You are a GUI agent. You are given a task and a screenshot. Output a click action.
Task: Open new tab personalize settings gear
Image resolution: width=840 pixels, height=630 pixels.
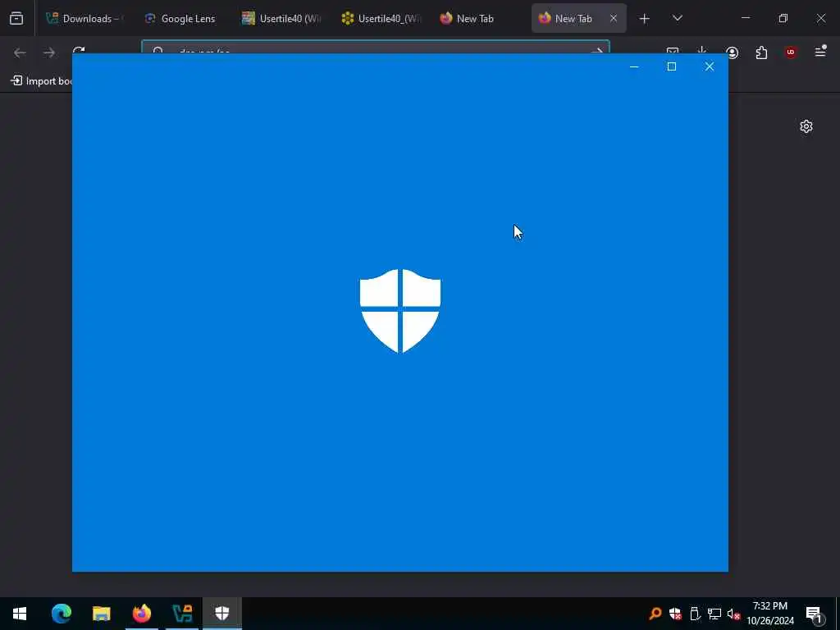pyautogui.click(x=806, y=126)
